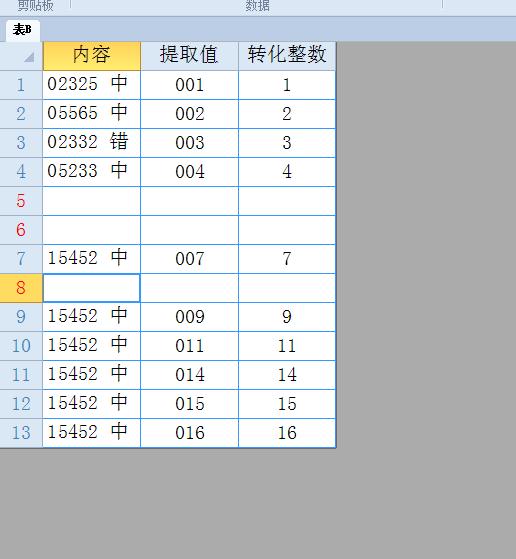The image size is (516, 559).
Task: Switch to the 表B sheet tab
Action: (x=22, y=30)
